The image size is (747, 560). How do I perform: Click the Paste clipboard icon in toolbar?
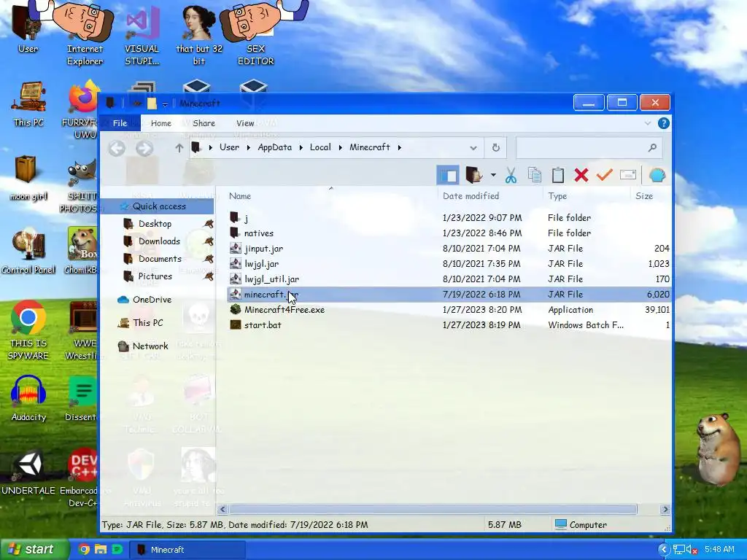[x=558, y=175]
